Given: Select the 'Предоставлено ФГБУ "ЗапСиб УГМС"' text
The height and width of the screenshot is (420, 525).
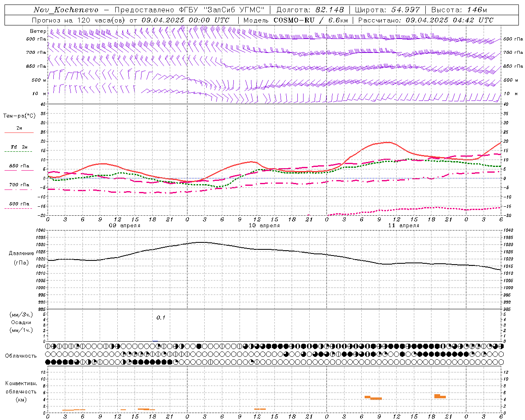Looking at the screenshot, I should 189,10.
